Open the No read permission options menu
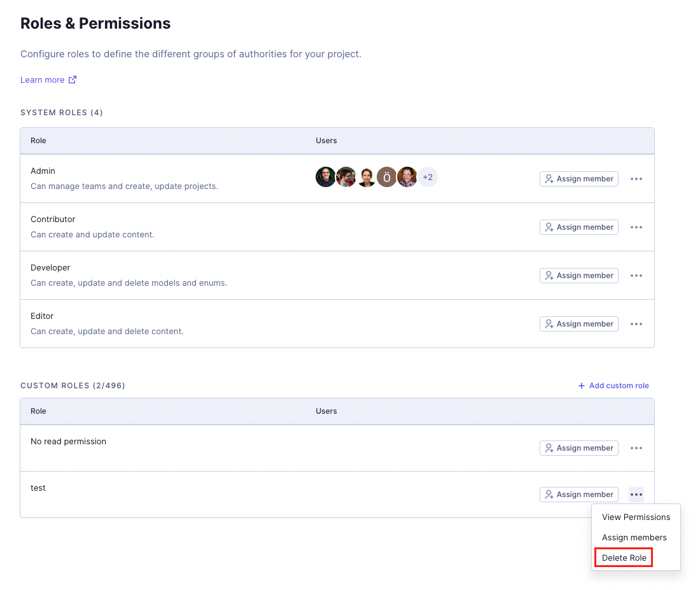This screenshot has width=700, height=590. (636, 448)
